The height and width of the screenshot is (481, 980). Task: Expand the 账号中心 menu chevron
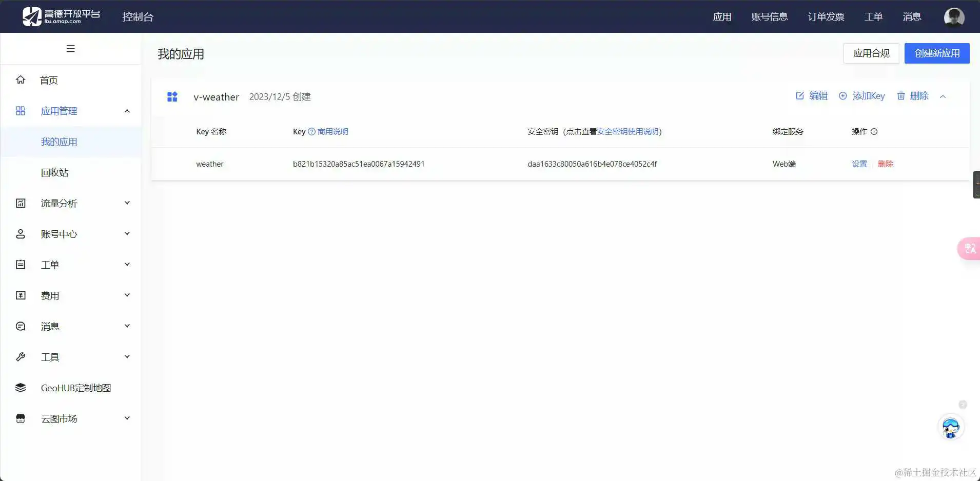point(127,234)
